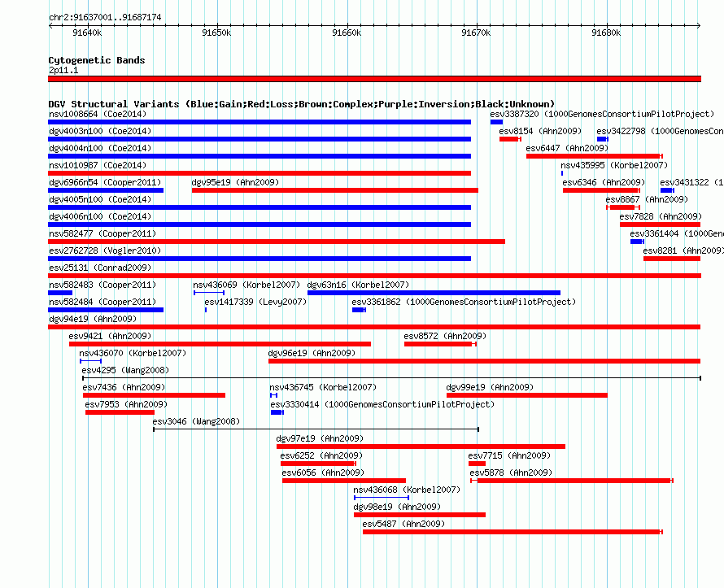Click the esv3431322 variant label

691,182
